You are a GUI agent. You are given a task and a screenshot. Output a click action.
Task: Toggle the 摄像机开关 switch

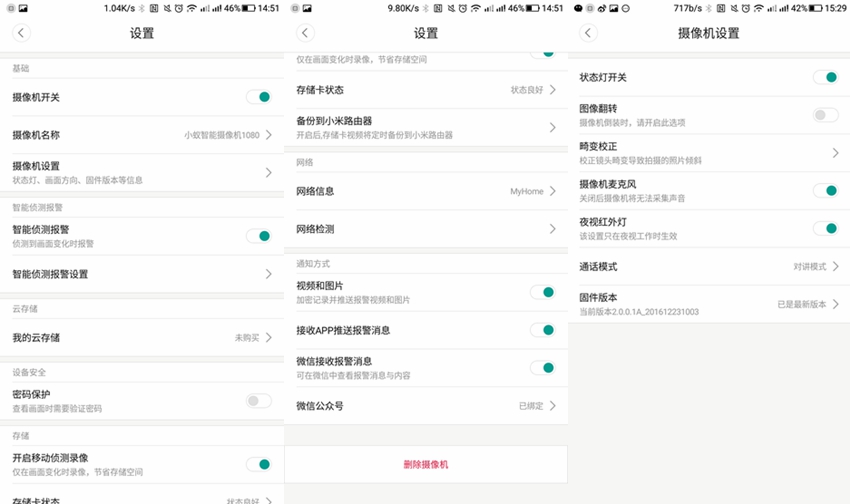tap(258, 97)
